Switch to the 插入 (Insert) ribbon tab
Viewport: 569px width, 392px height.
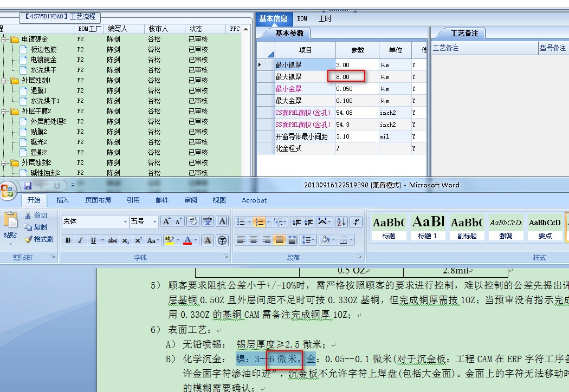point(62,200)
